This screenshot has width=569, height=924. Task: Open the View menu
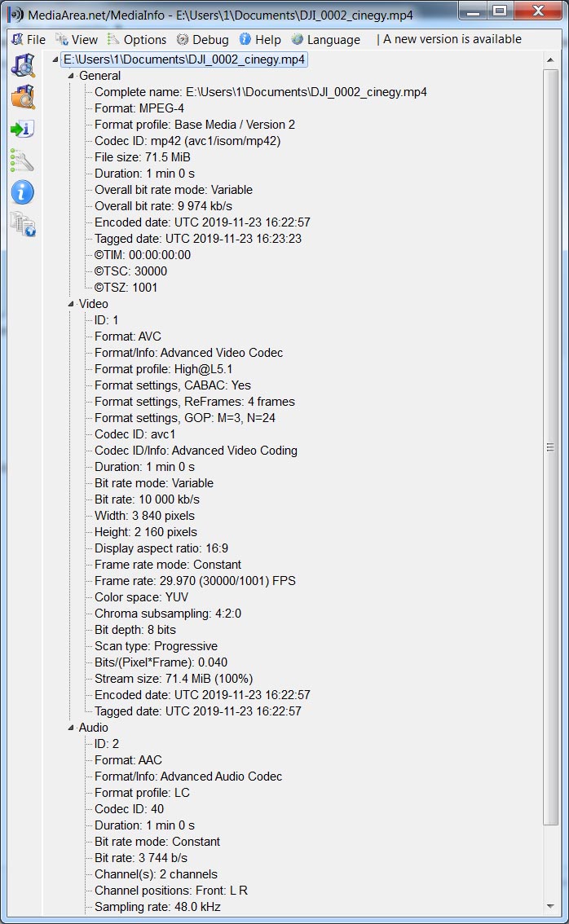tap(77, 39)
